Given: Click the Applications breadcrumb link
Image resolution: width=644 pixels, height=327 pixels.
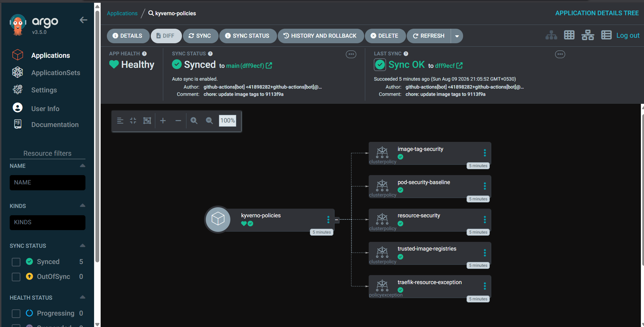Looking at the screenshot, I should tap(122, 13).
